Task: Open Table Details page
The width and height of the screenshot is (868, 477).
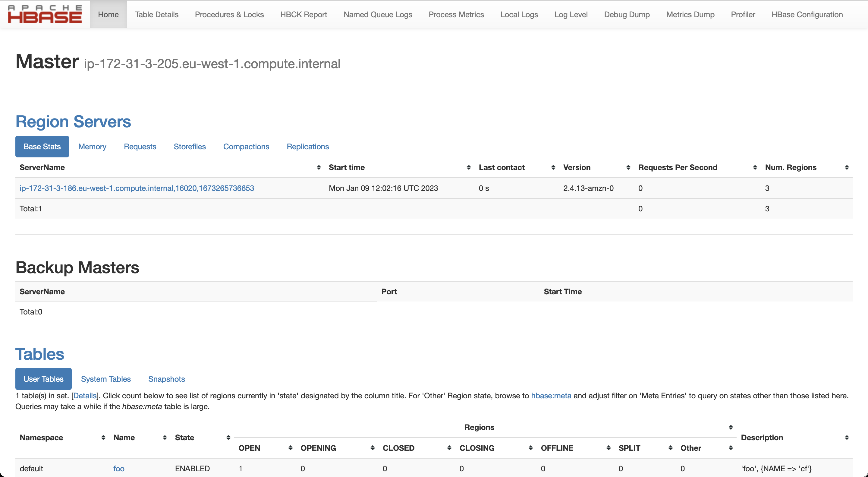Action: (157, 14)
